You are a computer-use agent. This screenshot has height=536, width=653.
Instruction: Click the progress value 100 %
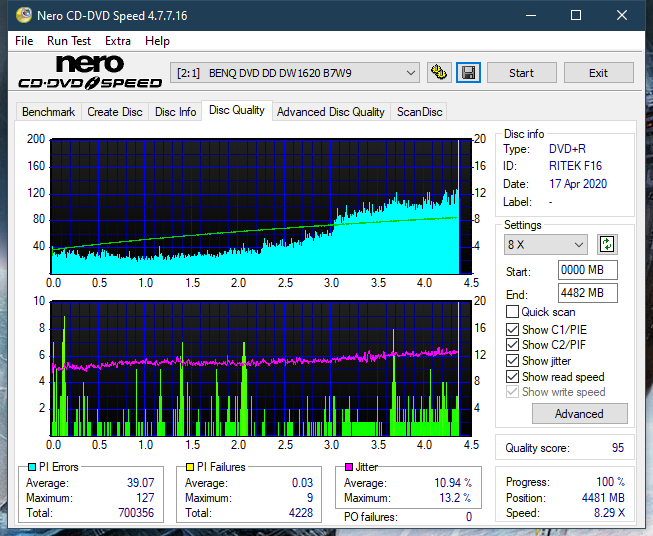coord(611,482)
